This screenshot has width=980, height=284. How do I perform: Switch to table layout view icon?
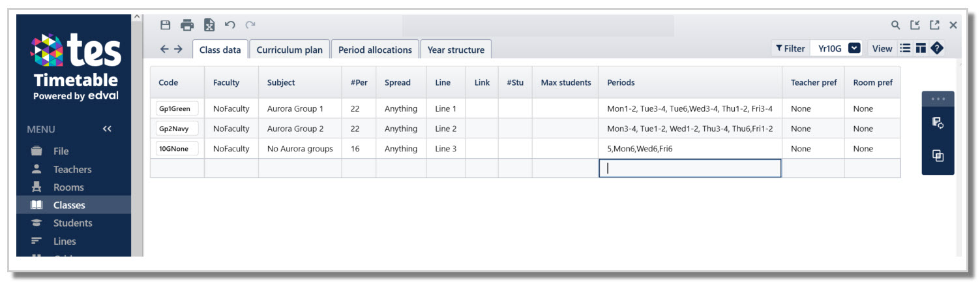(921, 48)
